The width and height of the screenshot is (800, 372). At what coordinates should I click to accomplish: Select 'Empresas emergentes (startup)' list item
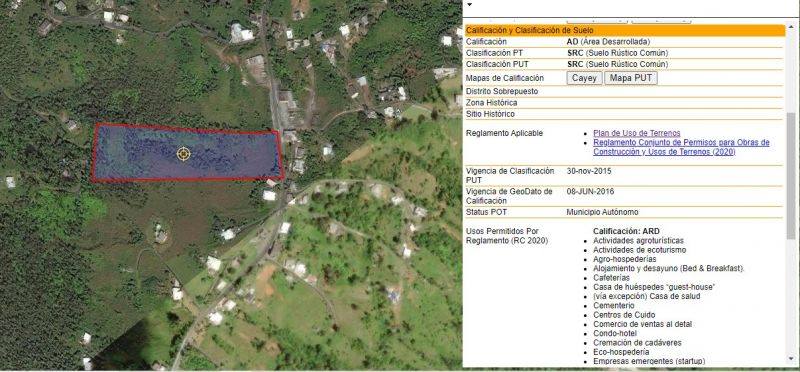(x=649, y=361)
